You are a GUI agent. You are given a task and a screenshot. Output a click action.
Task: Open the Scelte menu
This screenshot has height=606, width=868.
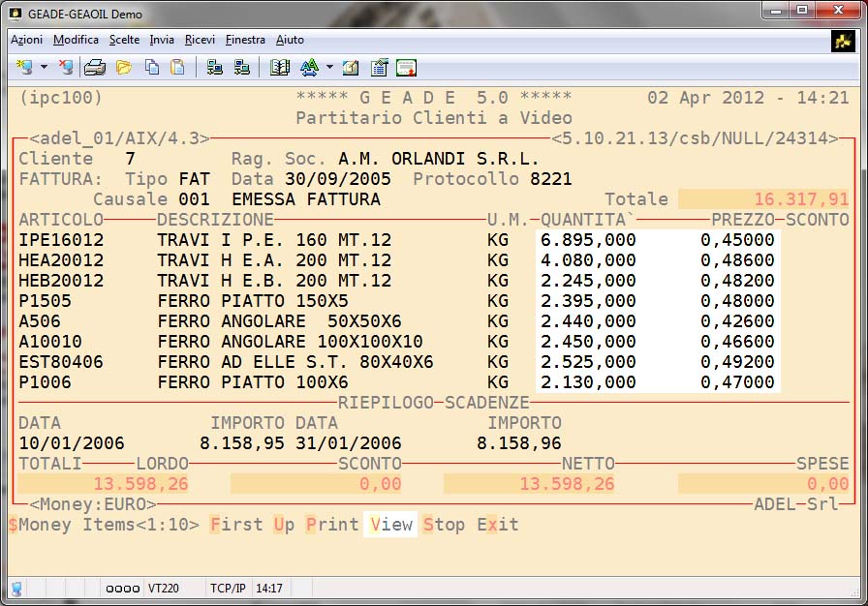click(x=124, y=40)
